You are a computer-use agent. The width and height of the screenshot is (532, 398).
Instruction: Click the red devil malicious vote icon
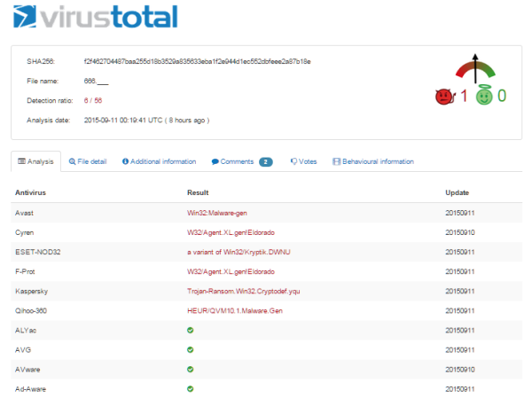pyautogui.click(x=445, y=97)
